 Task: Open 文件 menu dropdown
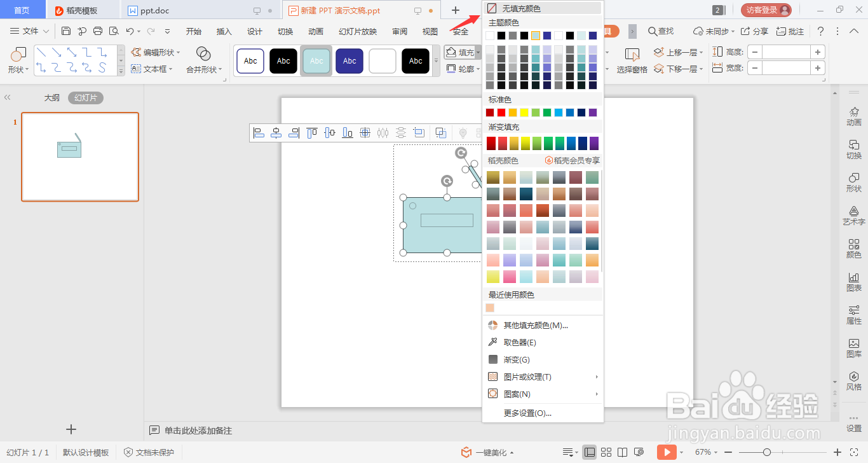click(29, 31)
